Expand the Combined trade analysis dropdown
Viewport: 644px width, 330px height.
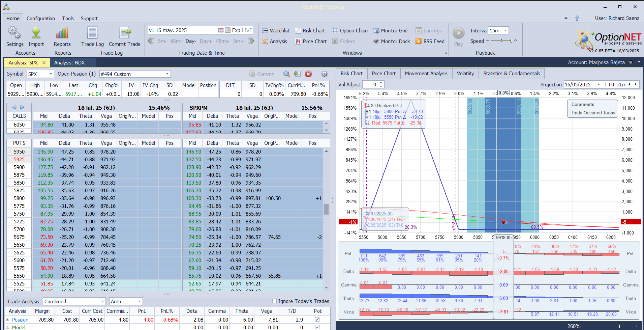(x=102, y=301)
